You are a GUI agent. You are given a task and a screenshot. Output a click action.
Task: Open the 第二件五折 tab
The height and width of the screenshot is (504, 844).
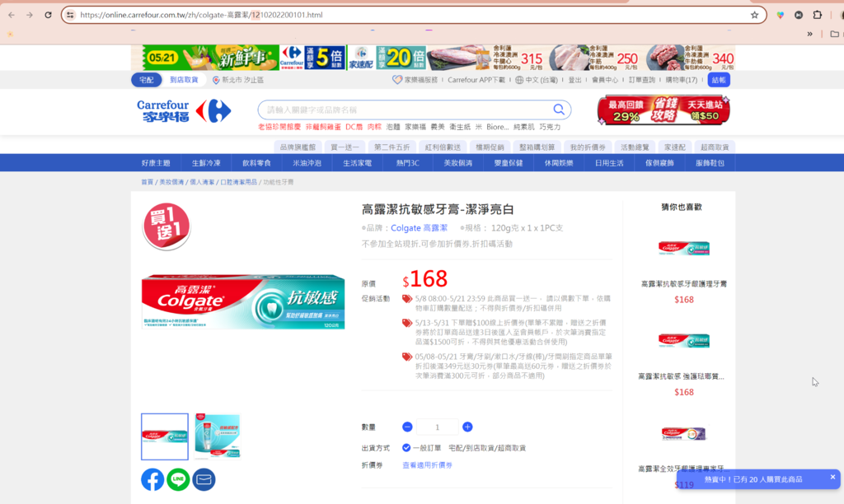coord(392,147)
